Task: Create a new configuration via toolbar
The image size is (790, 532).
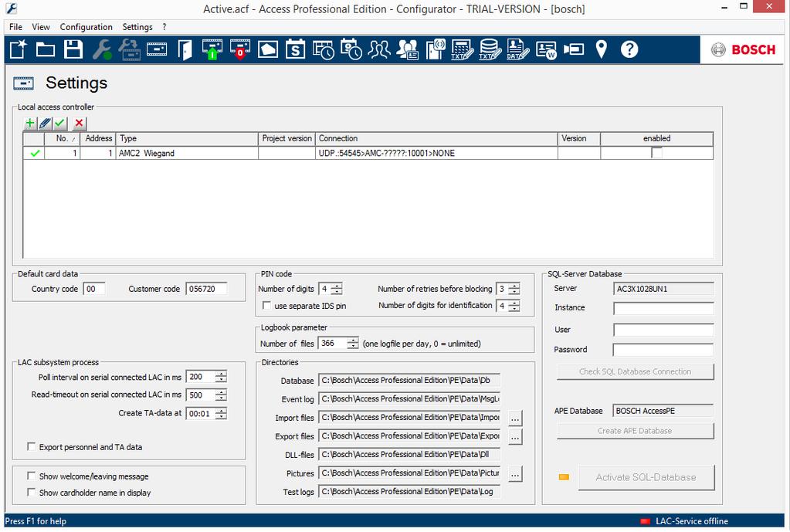Action: coord(18,49)
